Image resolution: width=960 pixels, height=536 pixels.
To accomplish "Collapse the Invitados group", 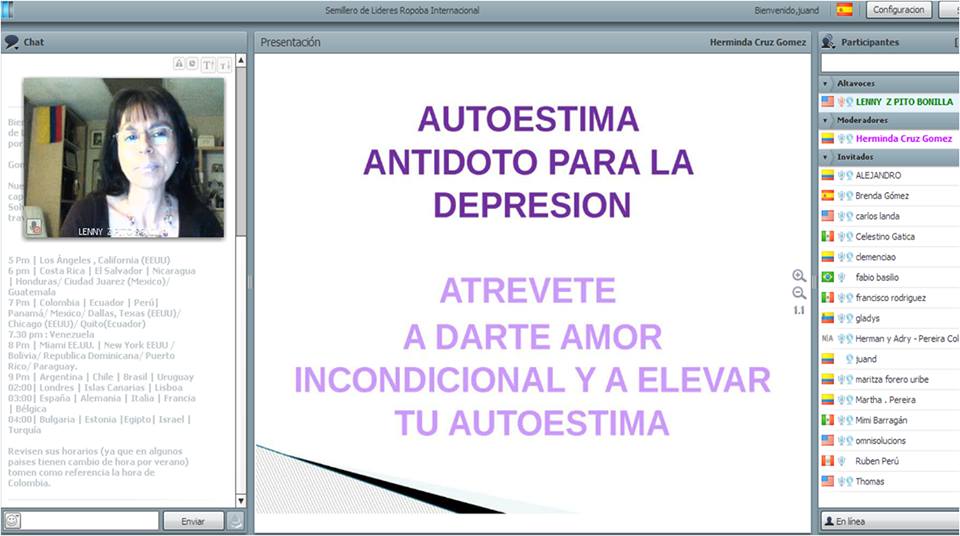I will point(825,157).
